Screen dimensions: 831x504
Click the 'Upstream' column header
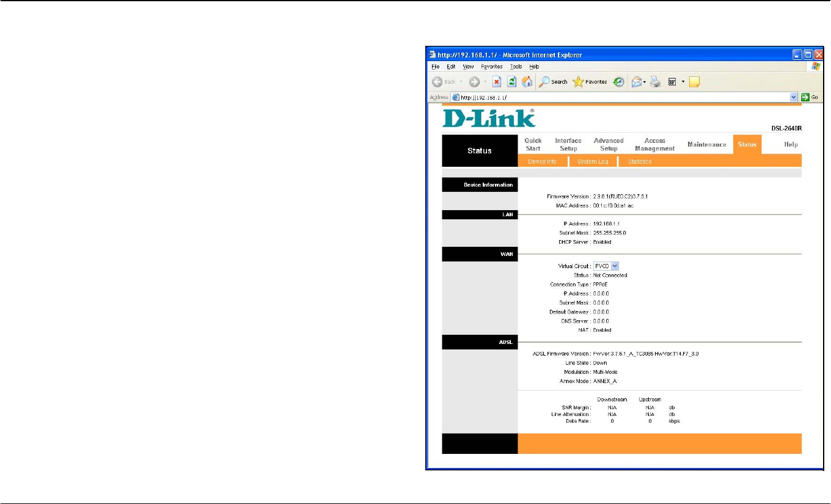[650, 399]
